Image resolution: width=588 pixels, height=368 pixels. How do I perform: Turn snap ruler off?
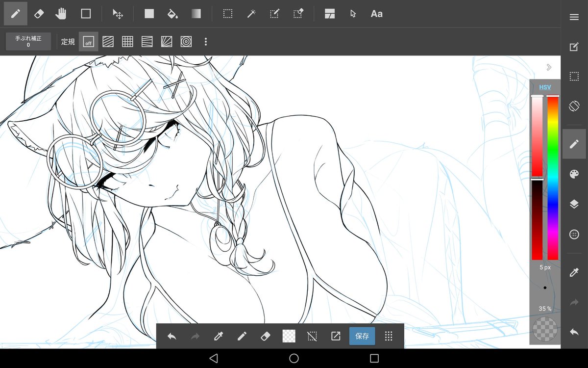point(88,42)
